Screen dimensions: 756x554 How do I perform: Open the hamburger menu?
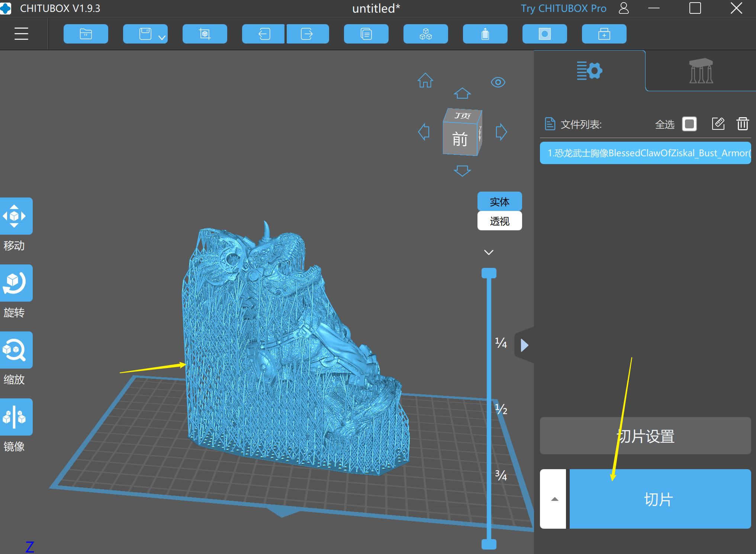pos(21,33)
